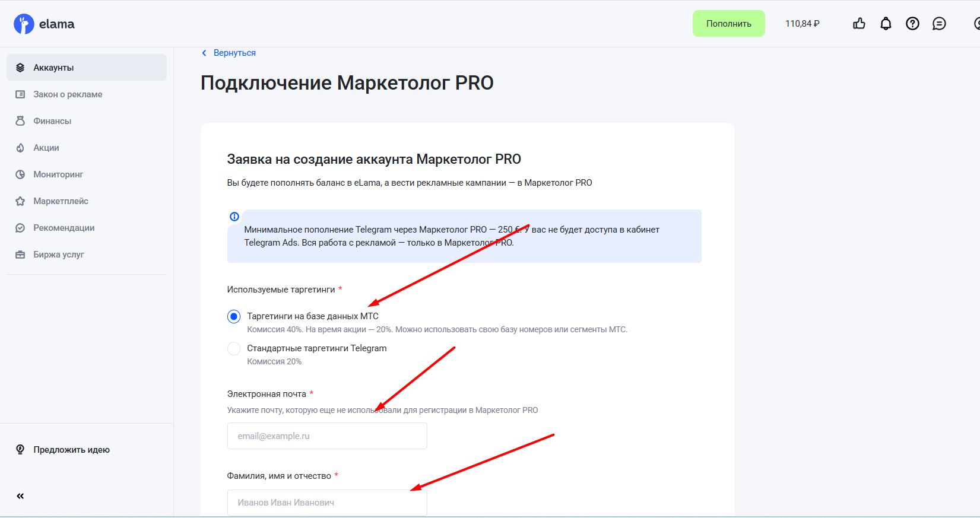Click the back chevron beside Вернуться
The height and width of the screenshot is (518, 980).
click(204, 53)
